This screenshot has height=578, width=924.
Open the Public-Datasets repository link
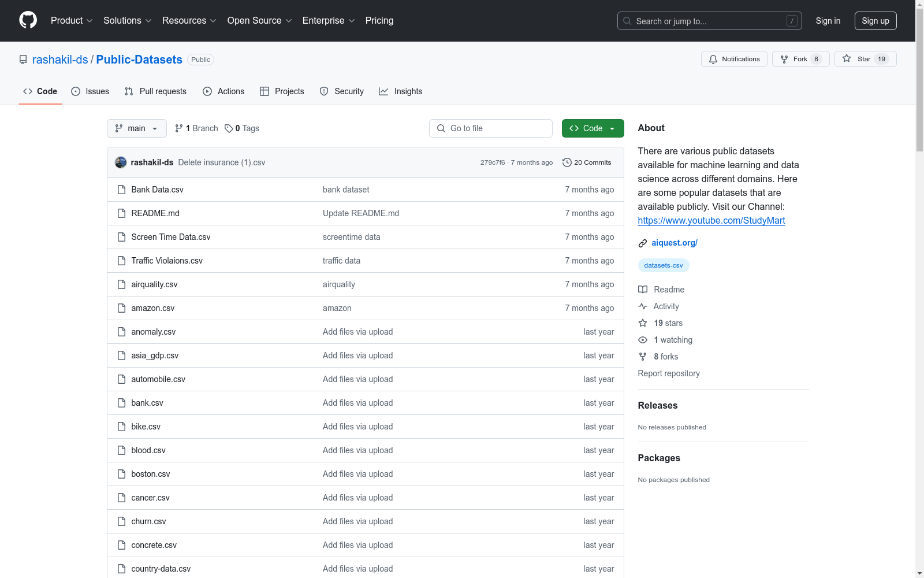tap(139, 60)
